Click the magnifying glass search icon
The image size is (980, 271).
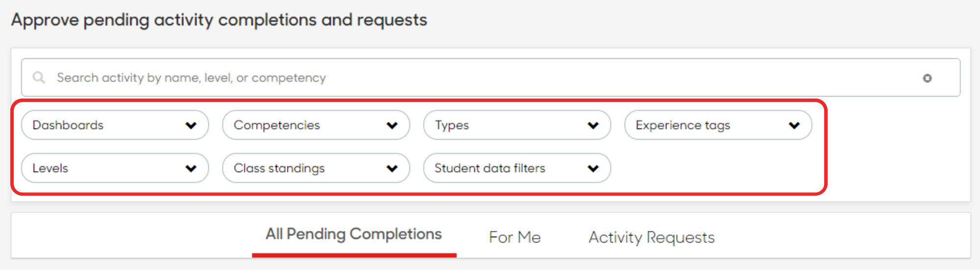tap(39, 77)
